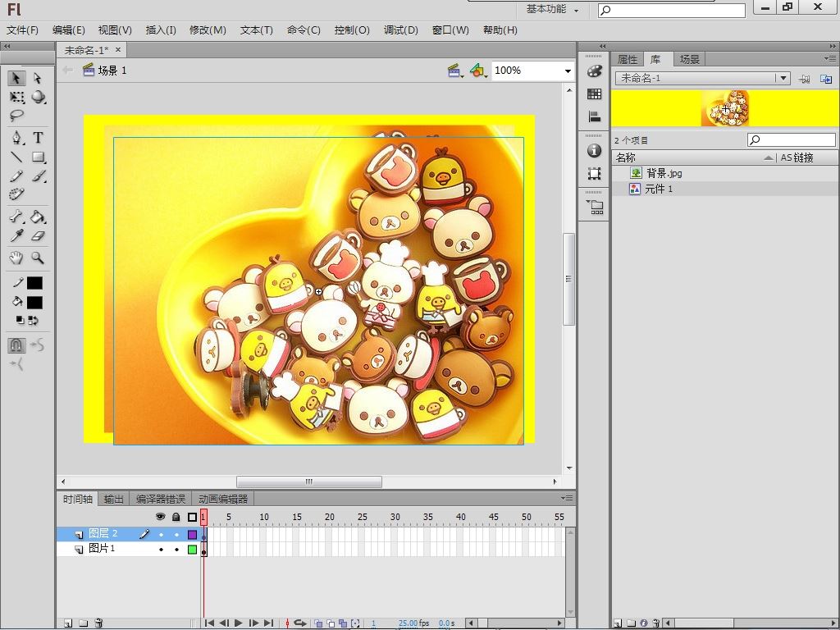840x630 pixels.
Task: Select the Selection (black arrow) tool
Action: point(16,78)
